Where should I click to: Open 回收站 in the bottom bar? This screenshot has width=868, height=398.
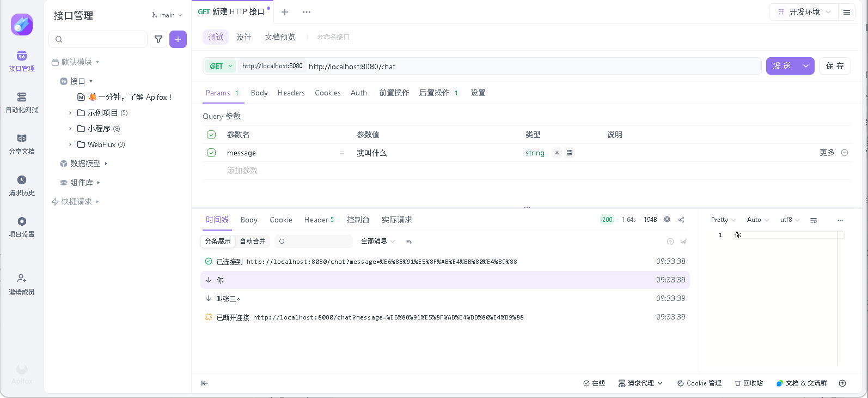[x=749, y=383]
